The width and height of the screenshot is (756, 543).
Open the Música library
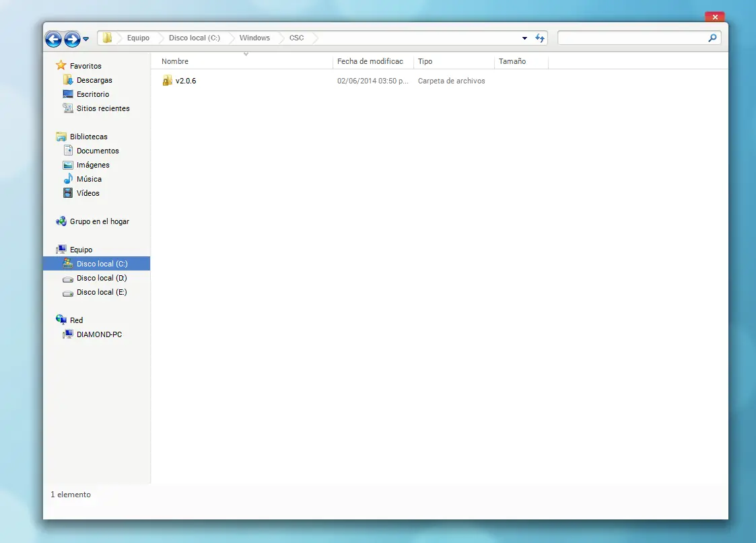point(89,179)
